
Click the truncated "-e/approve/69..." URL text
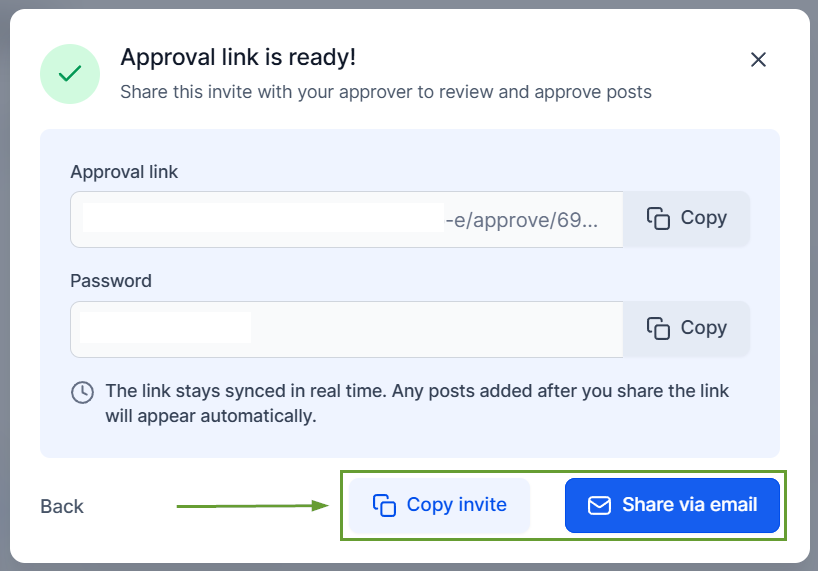(522, 219)
